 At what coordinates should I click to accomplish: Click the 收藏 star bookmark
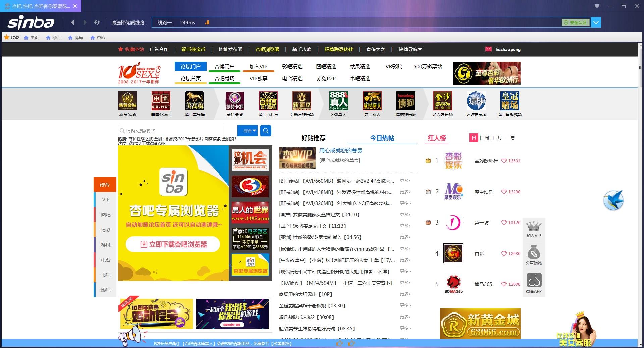pos(12,38)
